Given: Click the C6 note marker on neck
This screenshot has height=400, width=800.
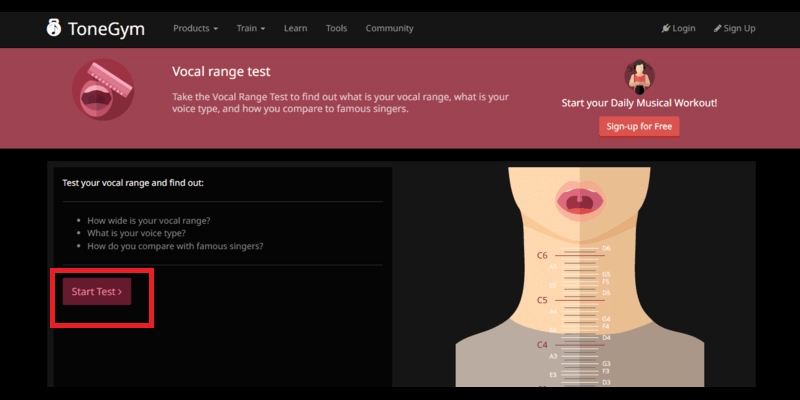Looking at the screenshot, I should [x=542, y=255].
